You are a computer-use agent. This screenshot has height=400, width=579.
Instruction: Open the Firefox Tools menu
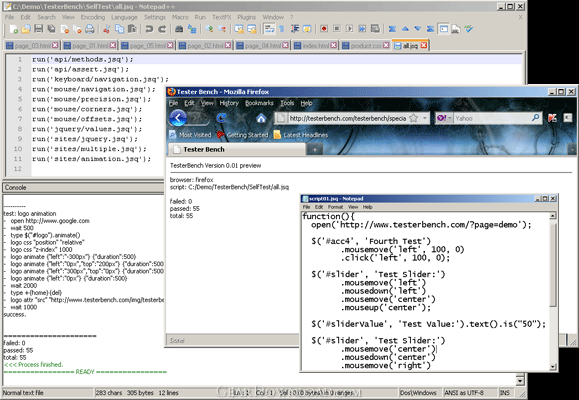point(287,103)
